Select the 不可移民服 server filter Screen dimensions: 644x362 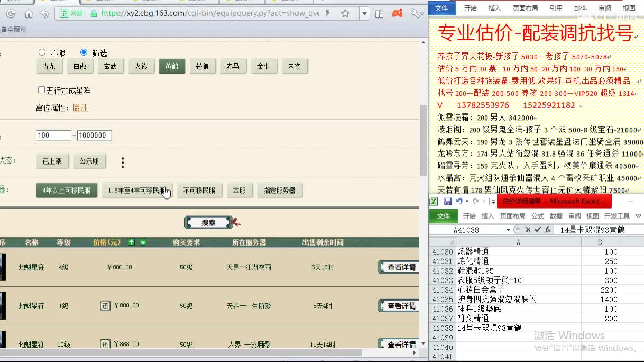click(199, 191)
